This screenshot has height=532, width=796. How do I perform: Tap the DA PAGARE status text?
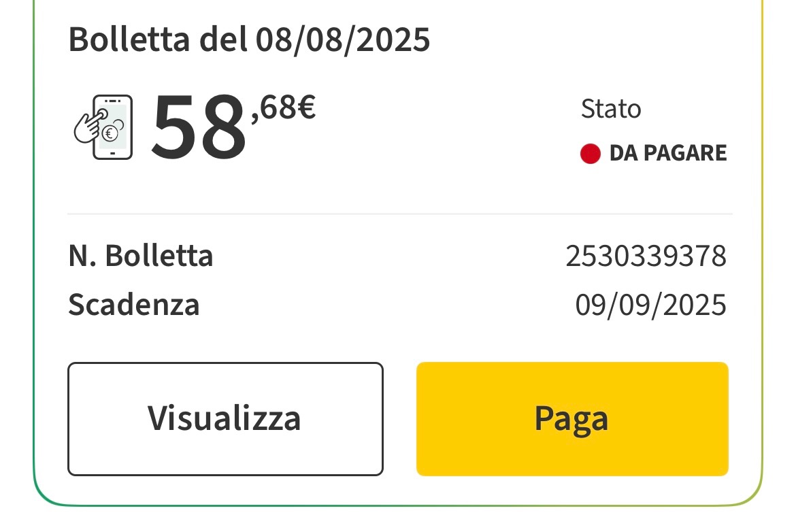[668, 153]
